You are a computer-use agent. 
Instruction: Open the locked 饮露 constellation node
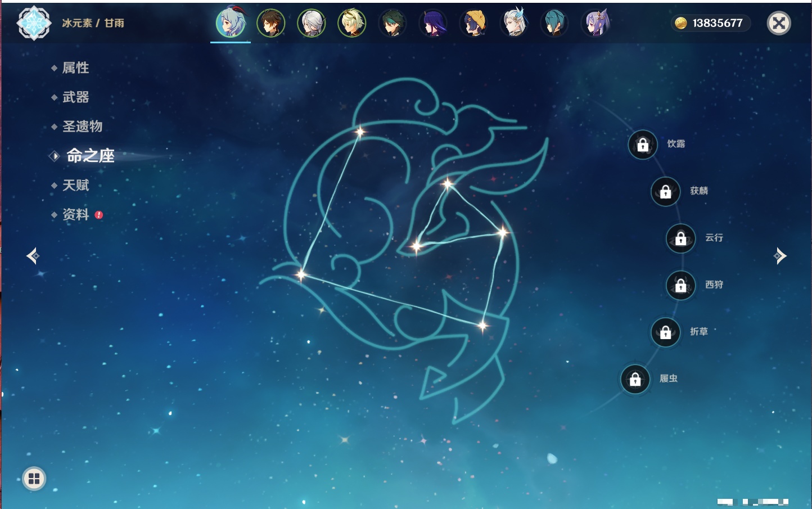pyautogui.click(x=643, y=145)
